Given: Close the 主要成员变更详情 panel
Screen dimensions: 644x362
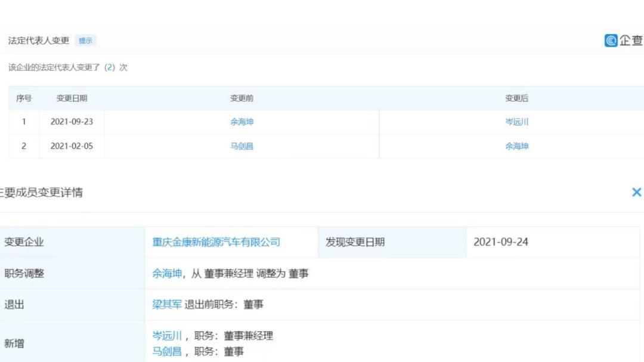Looking at the screenshot, I should tap(636, 192).
